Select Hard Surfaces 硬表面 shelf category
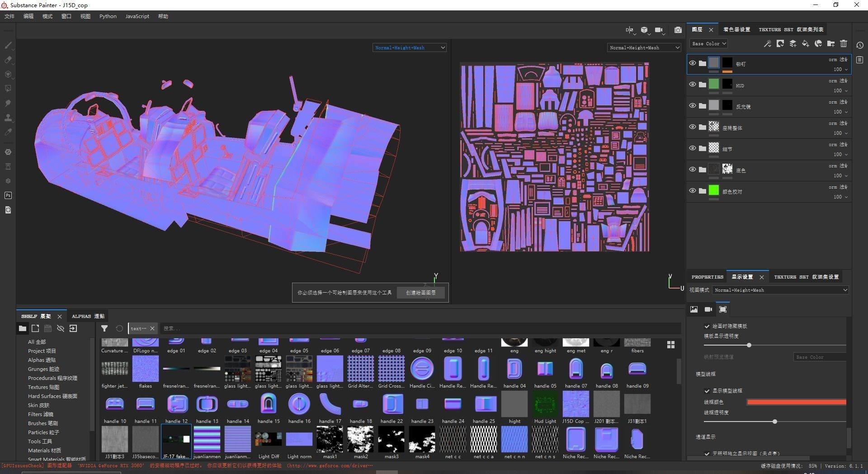 coord(52,396)
